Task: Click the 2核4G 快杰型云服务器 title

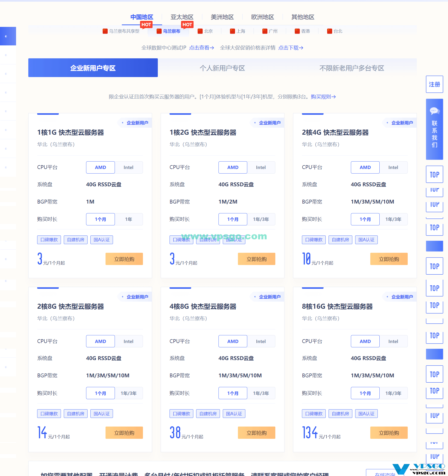Action: pos(335,133)
